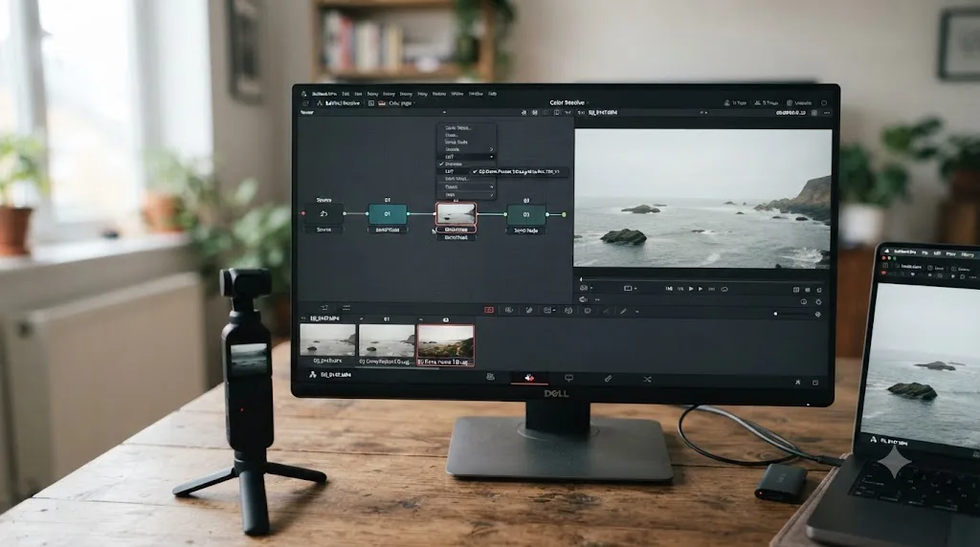The height and width of the screenshot is (547, 980).
Task: Open the Color Resolve title dropdown
Action: click(568, 102)
